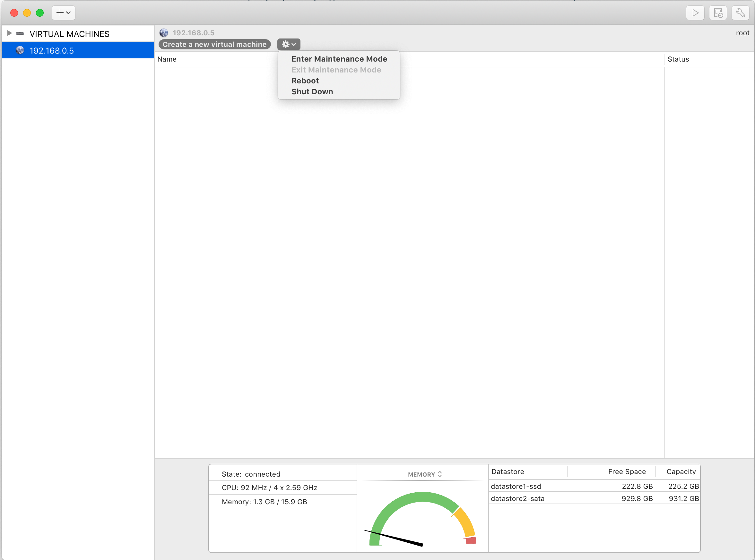Click the globe icon in host header
This screenshot has width=755, height=560.
click(x=164, y=33)
